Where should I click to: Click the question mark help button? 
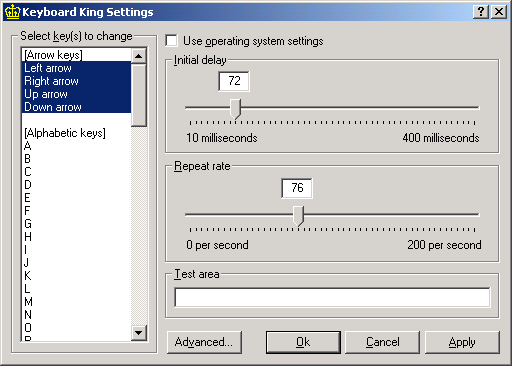(x=481, y=12)
